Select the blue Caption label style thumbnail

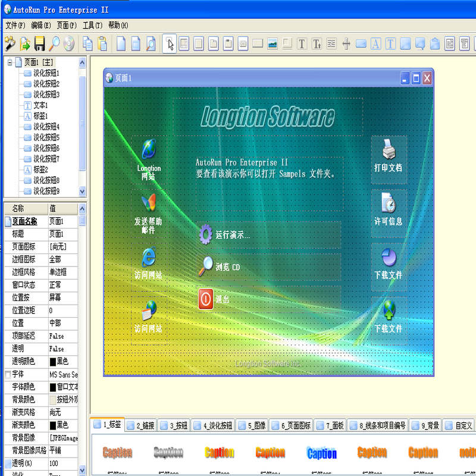322,453
